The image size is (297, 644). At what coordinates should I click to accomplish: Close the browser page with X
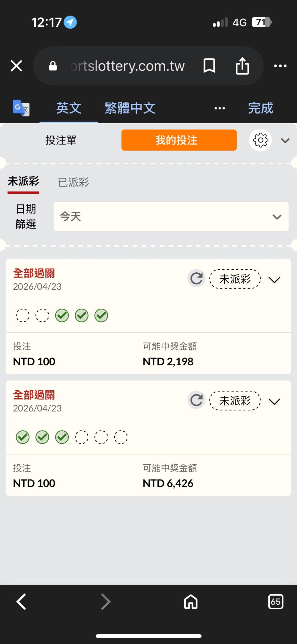coord(16,66)
